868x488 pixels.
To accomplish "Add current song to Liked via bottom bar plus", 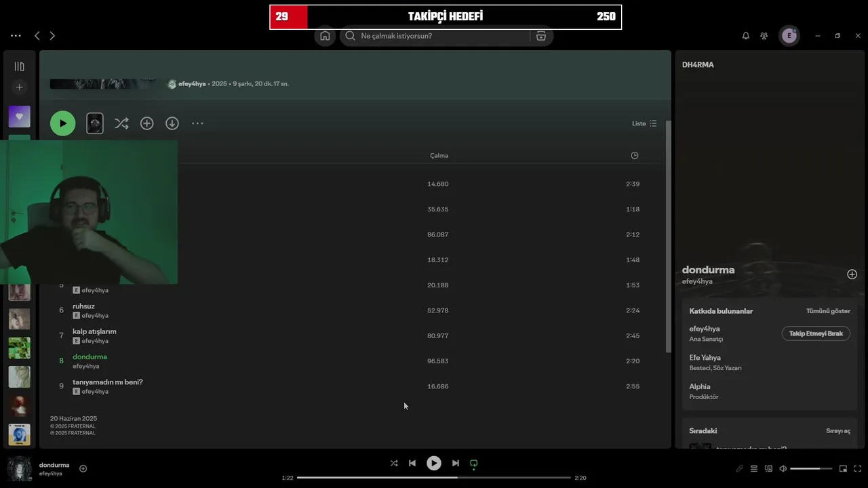I will [x=83, y=468].
